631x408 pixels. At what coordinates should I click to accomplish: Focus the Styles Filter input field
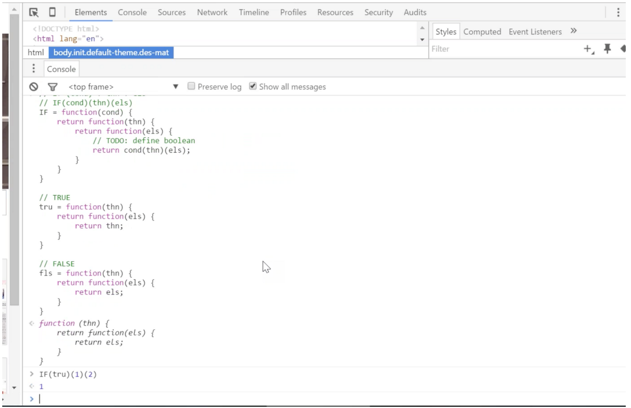(500, 49)
